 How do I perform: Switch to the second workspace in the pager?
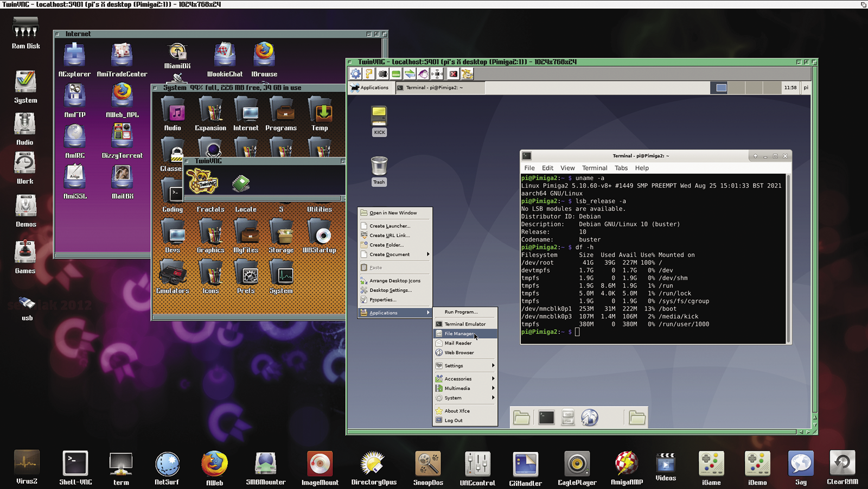click(736, 87)
